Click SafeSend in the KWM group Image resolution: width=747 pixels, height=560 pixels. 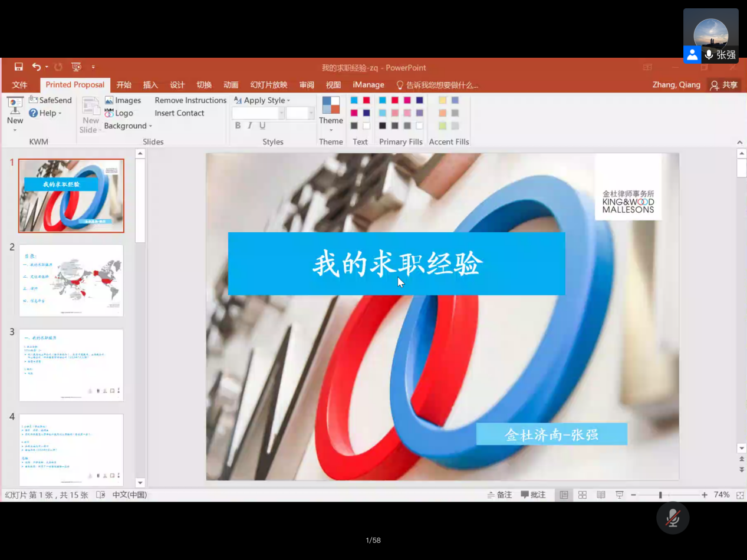tap(50, 100)
